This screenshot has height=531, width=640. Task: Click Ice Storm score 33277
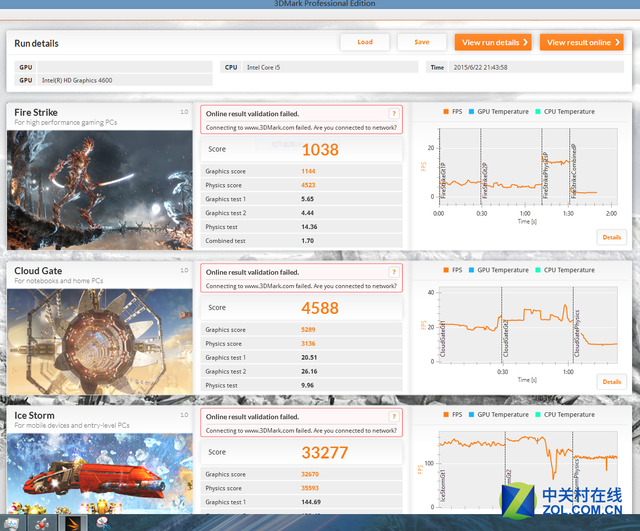(x=324, y=452)
